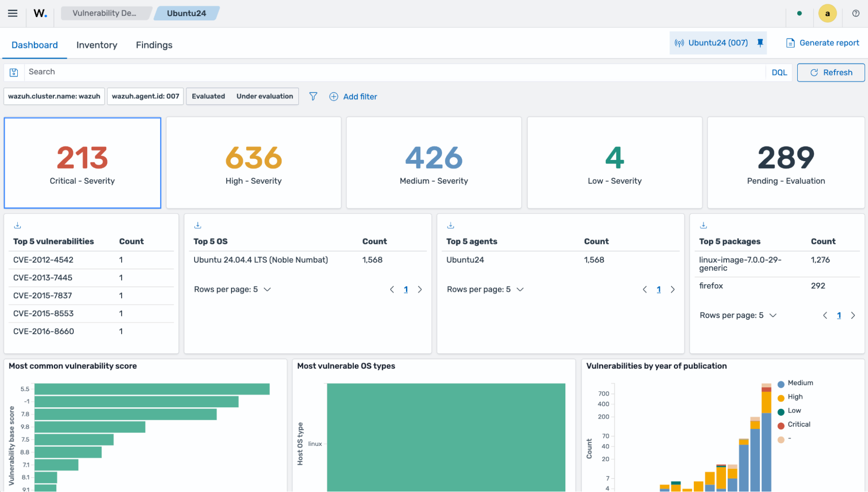
Task: Click the green status indicator dot
Action: pyautogui.click(x=799, y=13)
